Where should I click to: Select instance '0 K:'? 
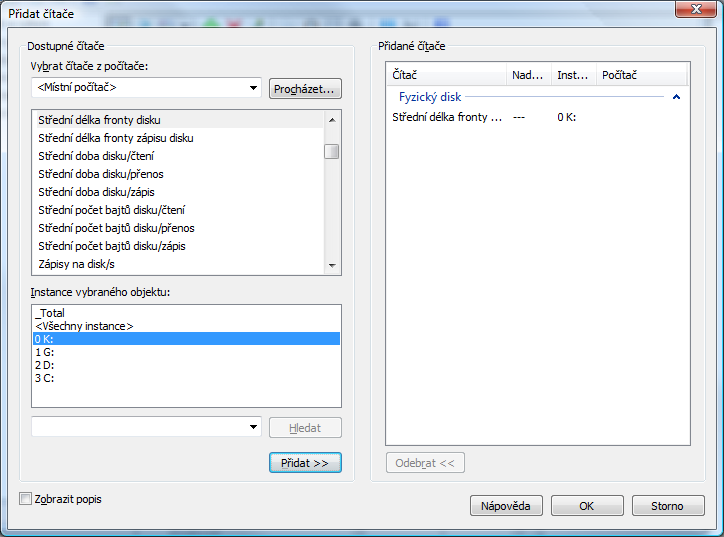[187, 339]
